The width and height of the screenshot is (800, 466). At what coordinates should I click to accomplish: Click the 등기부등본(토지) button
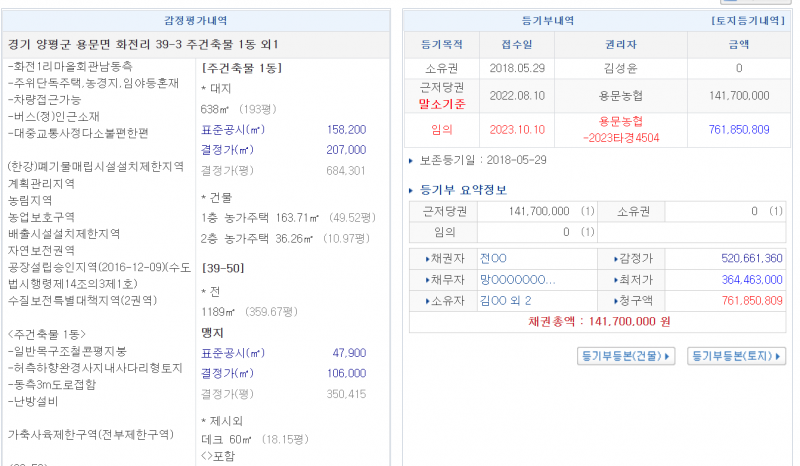737,356
